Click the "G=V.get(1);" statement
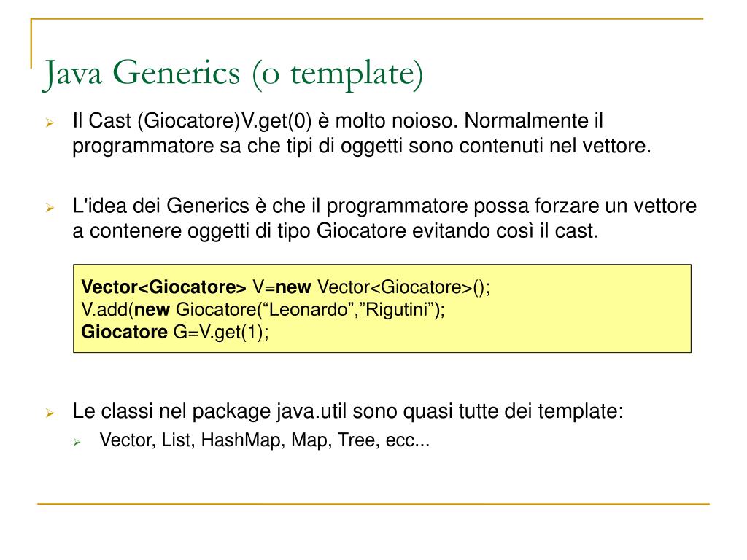 (x=220, y=332)
